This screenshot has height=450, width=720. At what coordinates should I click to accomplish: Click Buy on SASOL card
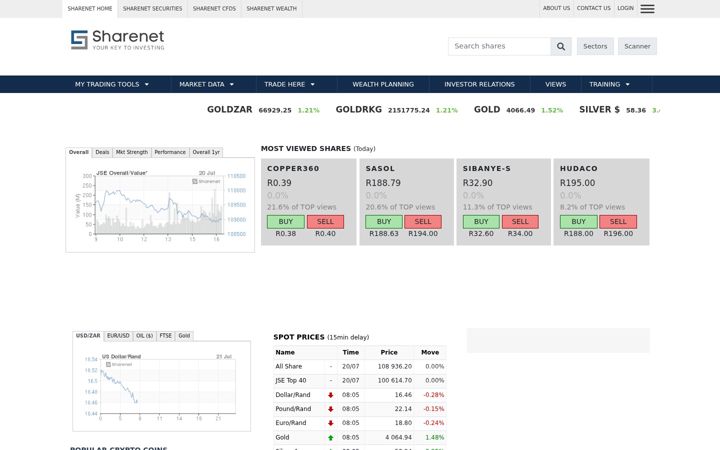coord(384,222)
